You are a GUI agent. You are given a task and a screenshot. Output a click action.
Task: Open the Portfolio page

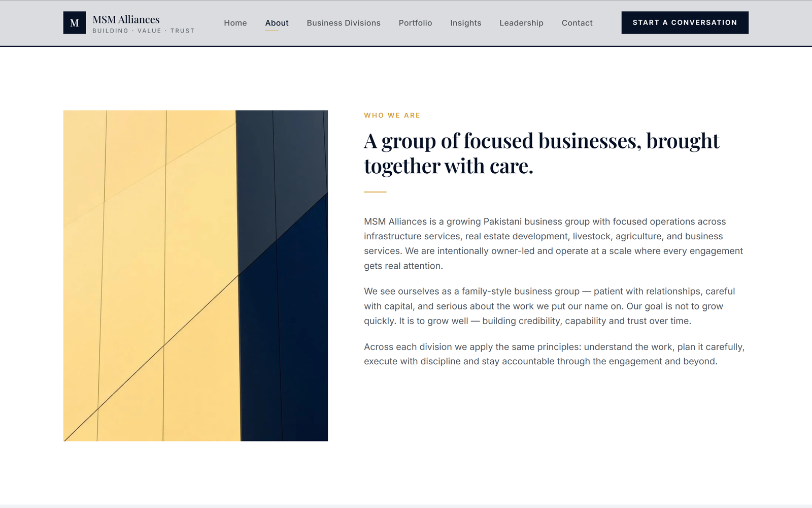(415, 23)
